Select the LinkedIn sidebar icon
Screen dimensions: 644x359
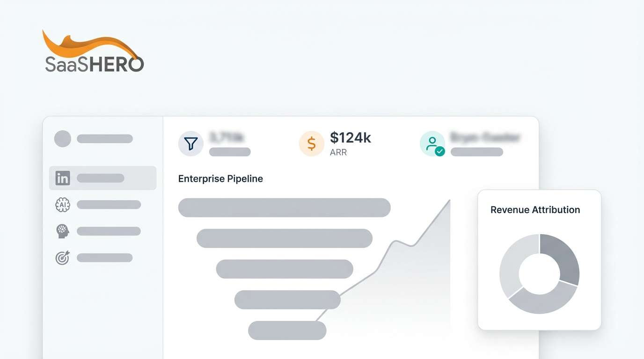[63, 178]
